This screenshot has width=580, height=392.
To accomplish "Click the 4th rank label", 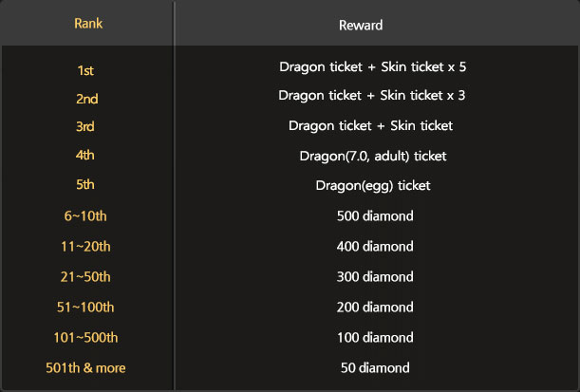I will coord(86,156).
